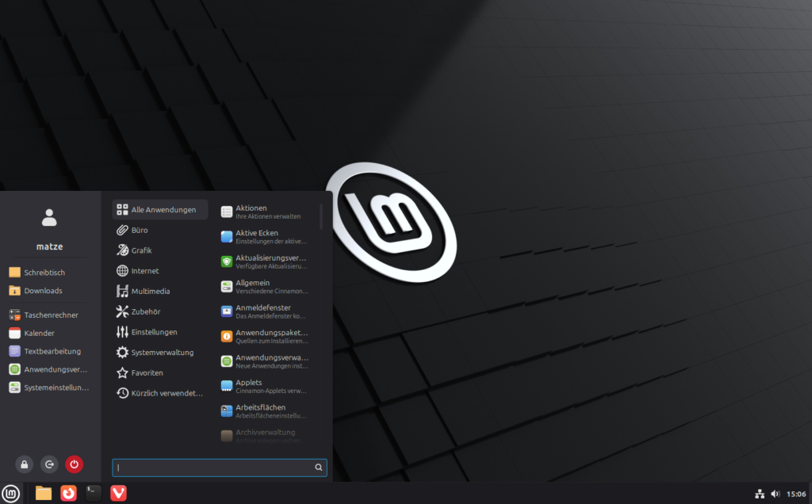This screenshot has width=812, height=504.
Task: Open the Vivaldi browser from taskbar
Action: [118, 493]
